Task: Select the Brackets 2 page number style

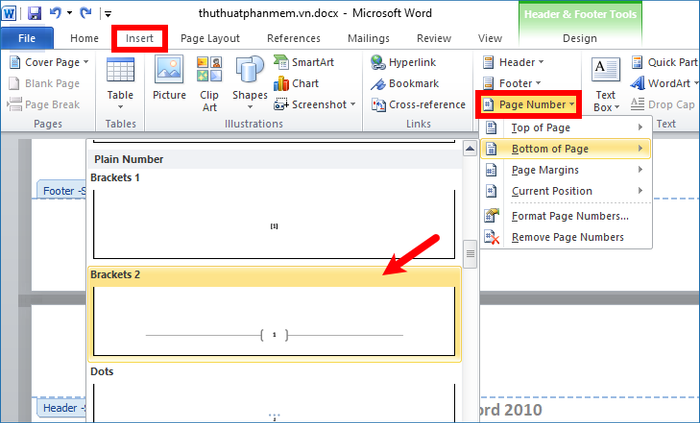Action: coord(274,314)
